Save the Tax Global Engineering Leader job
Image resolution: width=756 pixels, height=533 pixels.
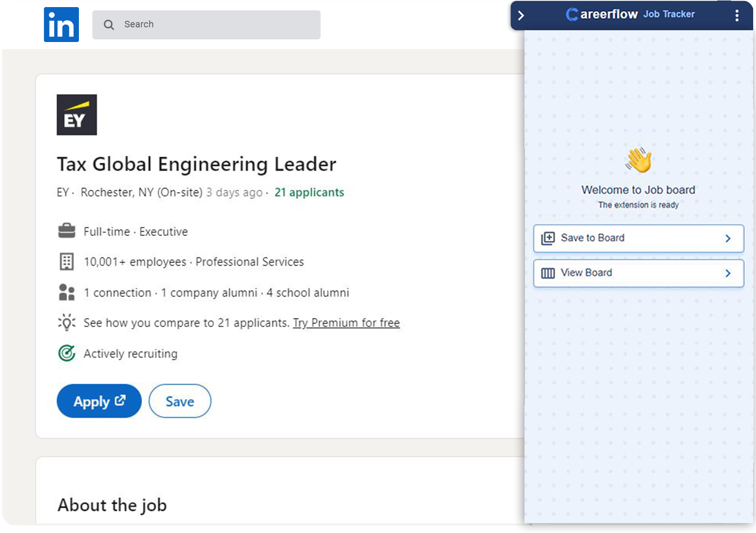[180, 401]
